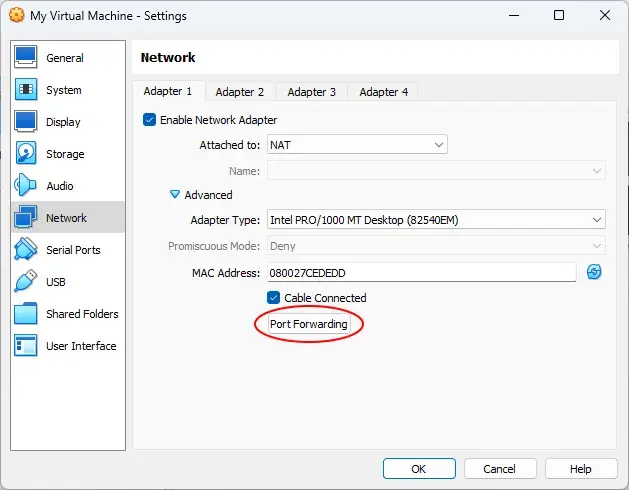Screen dimensions: 629x490
Task: Open Help for settings
Action: pyautogui.click(x=580, y=469)
